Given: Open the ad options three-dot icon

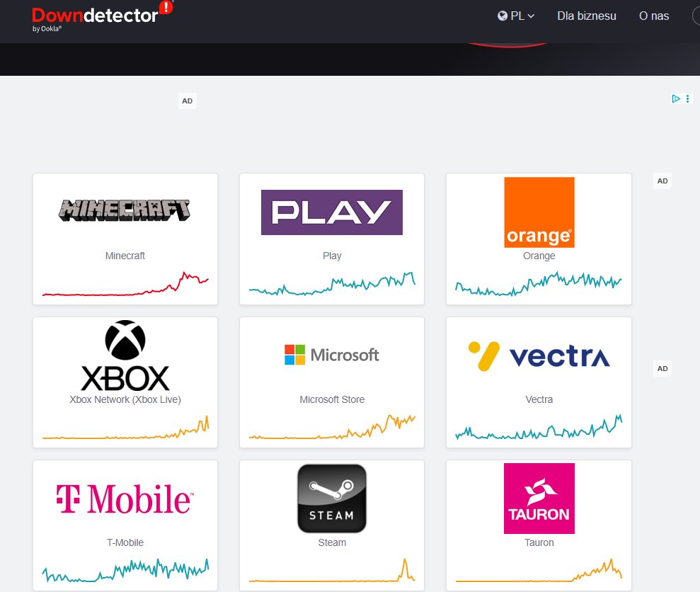Looking at the screenshot, I should (687, 98).
